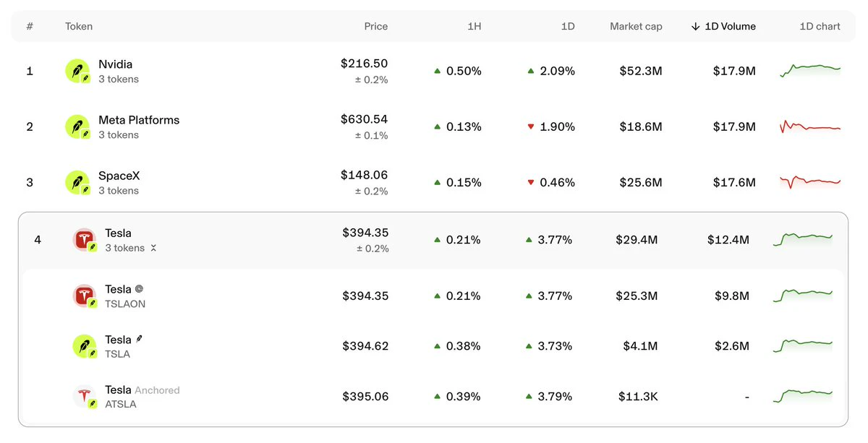The width and height of the screenshot is (868, 443).
Task: Click the feather icon beside TSLA Tesla name
Action: coord(139,338)
